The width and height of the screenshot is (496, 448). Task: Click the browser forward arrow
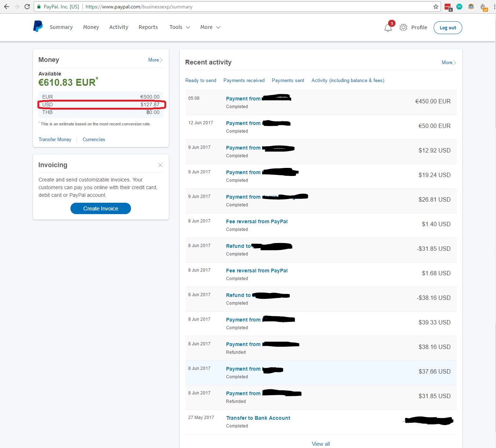point(17,7)
